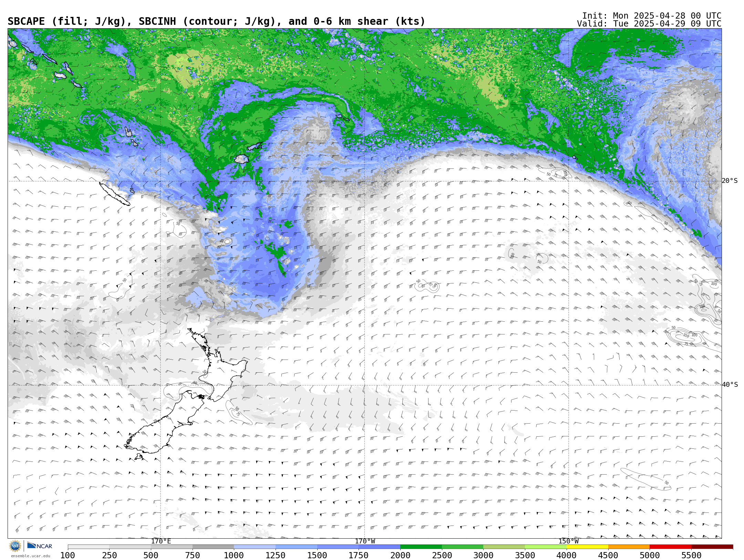Click the colorbar label 3000
Screen dimensions: 744x560
pos(483,555)
